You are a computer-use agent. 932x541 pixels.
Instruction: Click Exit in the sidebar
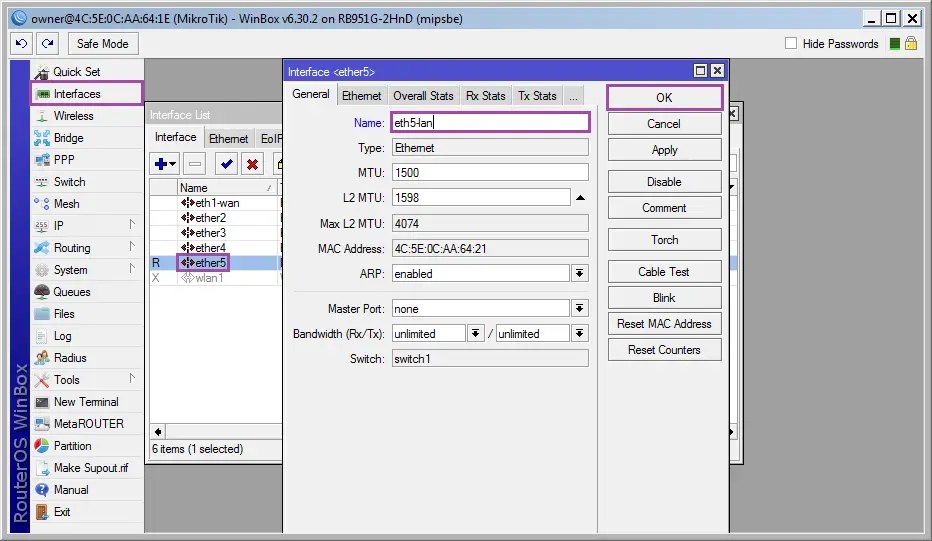click(87, 512)
